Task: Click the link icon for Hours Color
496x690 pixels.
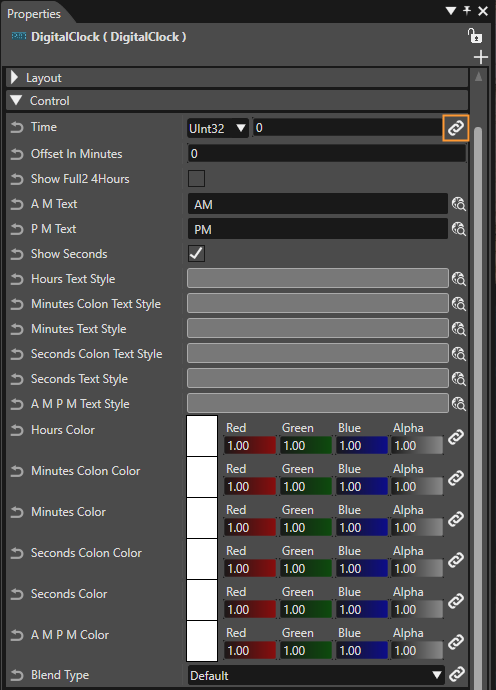Action: (x=456, y=437)
